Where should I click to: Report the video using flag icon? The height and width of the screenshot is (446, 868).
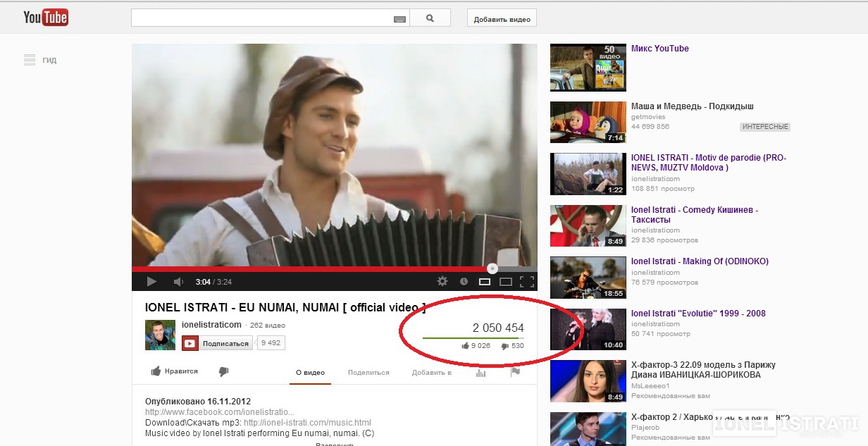click(x=515, y=372)
